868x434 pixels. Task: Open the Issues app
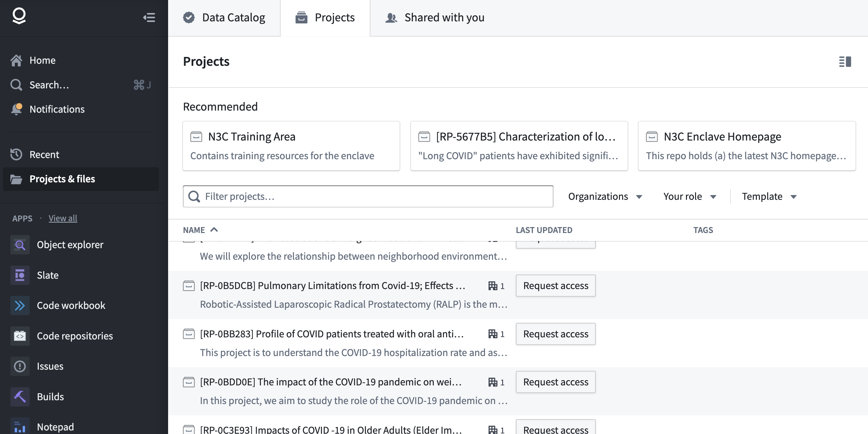[50, 366]
